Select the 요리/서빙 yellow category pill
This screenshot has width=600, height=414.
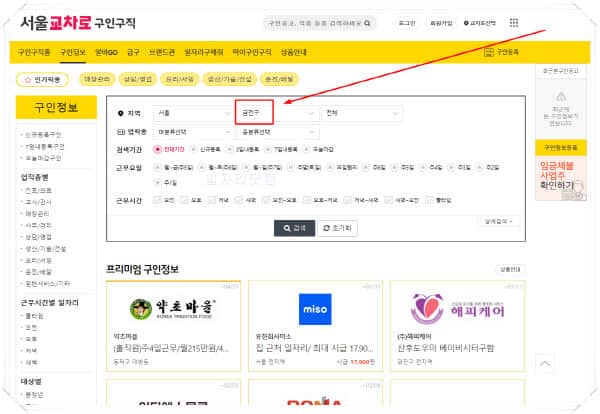tap(179, 79)
